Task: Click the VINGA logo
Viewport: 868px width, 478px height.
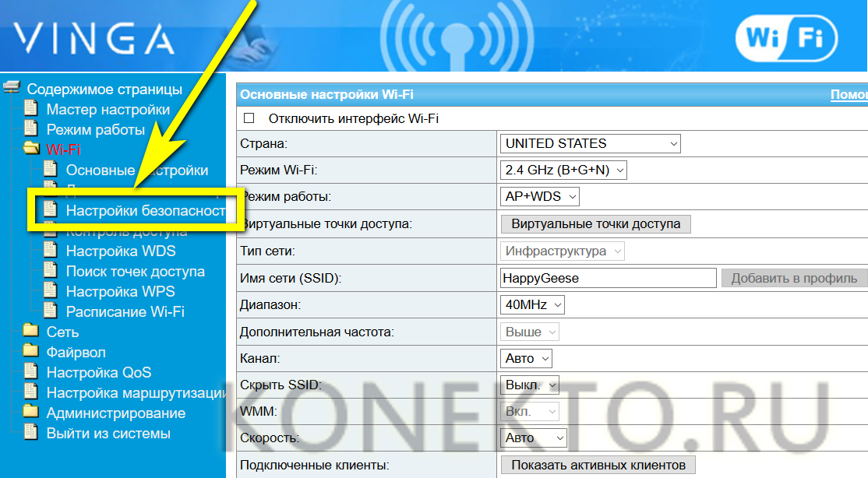Action: coord(94,39)
